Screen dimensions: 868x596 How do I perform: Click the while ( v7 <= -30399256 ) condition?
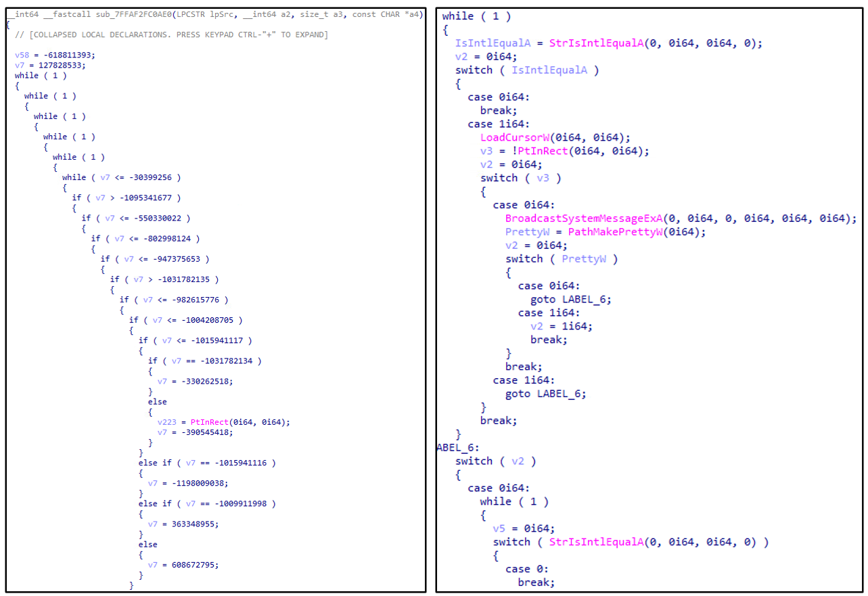122,177
